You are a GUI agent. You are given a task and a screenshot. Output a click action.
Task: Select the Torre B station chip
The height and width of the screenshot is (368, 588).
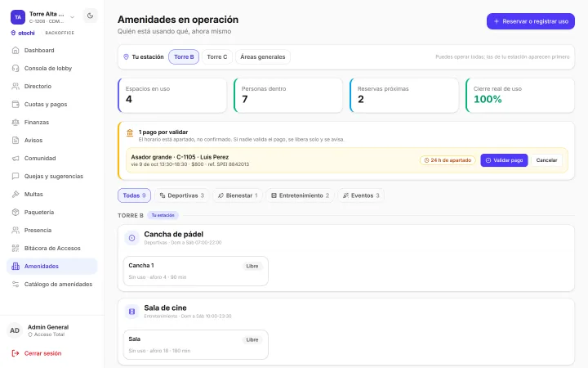point(184,57)
